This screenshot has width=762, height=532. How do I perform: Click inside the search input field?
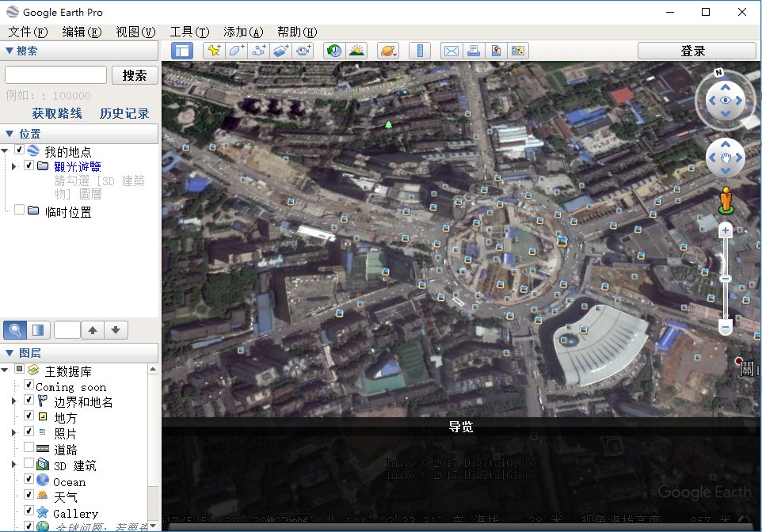tap(55, 74)
